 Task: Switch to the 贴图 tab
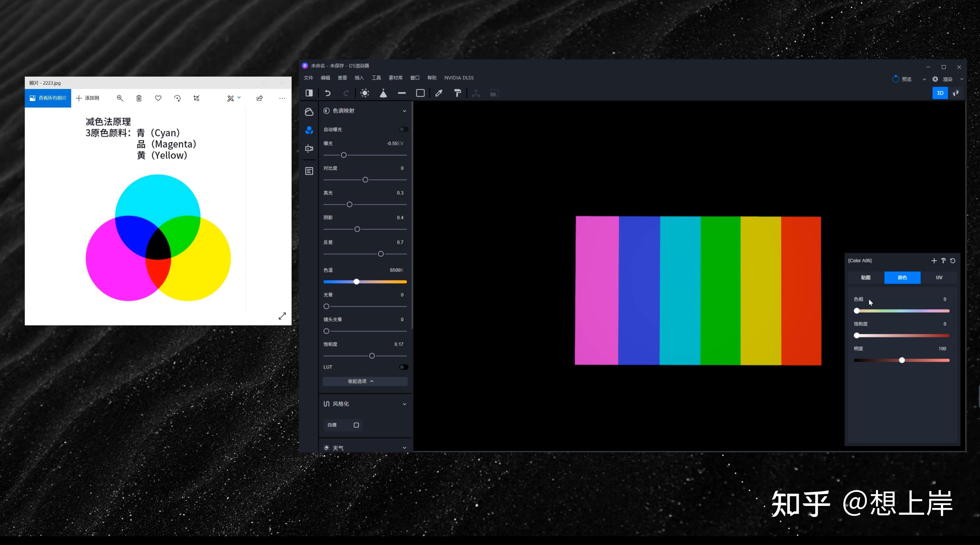coord(865,278)
